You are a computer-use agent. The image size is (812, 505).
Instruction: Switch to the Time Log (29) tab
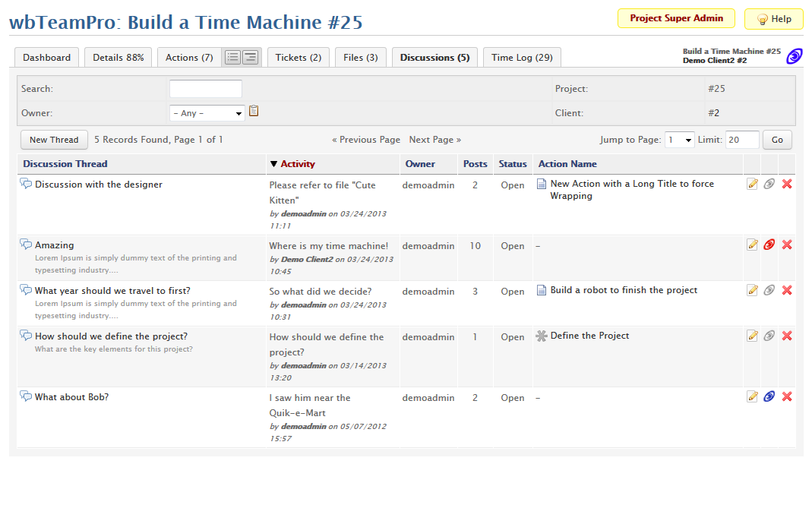coord(522,58)
